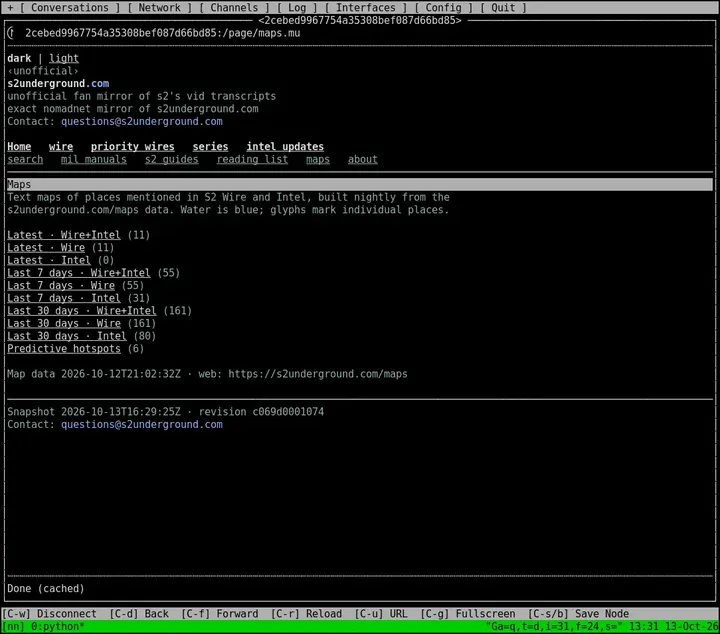Click the [C-g] Fullscreen shortcut

467,614
